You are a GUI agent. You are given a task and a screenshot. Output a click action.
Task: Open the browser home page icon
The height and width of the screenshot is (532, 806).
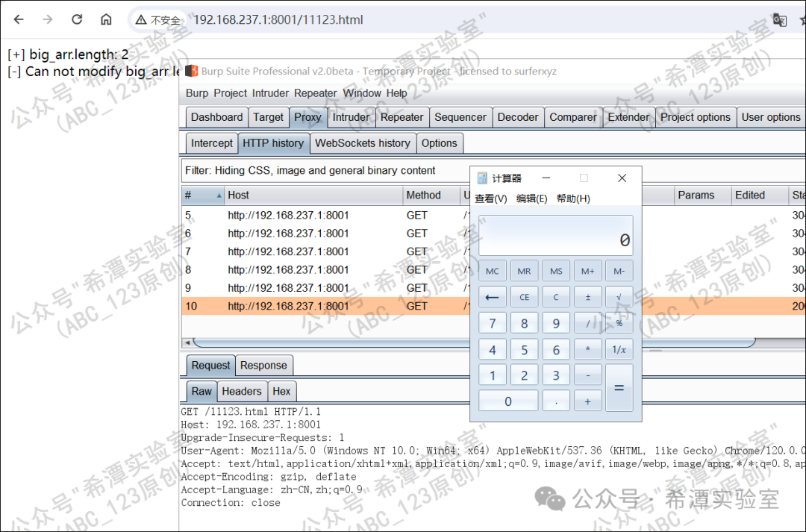106,19
